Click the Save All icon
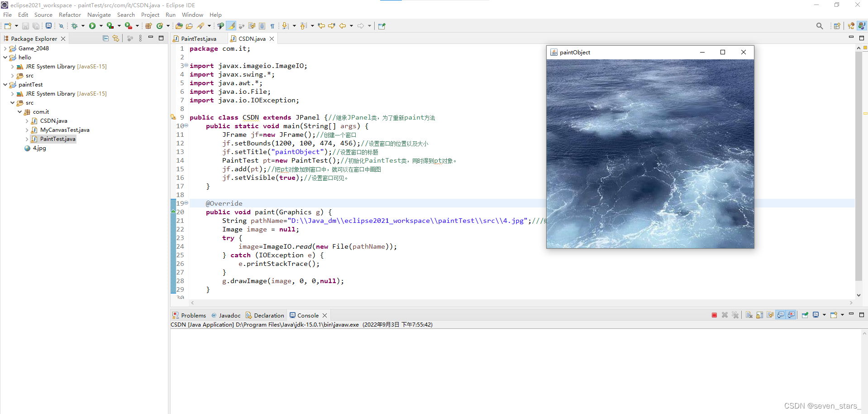The image size is (868, 414). pos(36,26)
